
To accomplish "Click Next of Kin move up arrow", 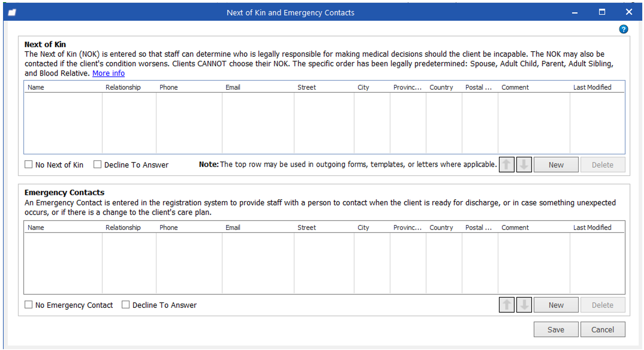I will pyautogui.click(x=507, y=164).
